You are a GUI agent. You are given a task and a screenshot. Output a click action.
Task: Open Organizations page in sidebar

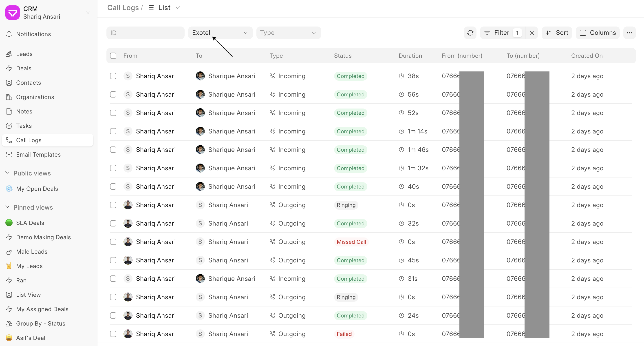pyautogui.click(x=35, y=97)
